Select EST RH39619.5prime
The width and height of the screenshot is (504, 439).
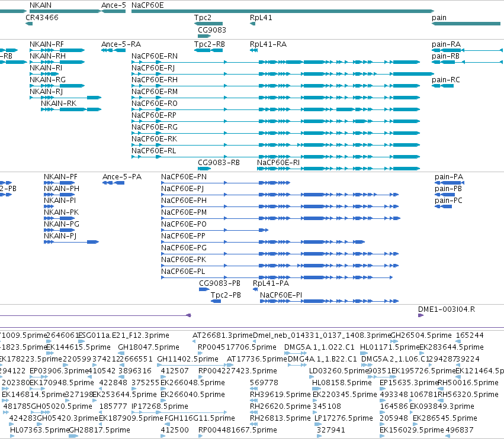click(280, 395)
